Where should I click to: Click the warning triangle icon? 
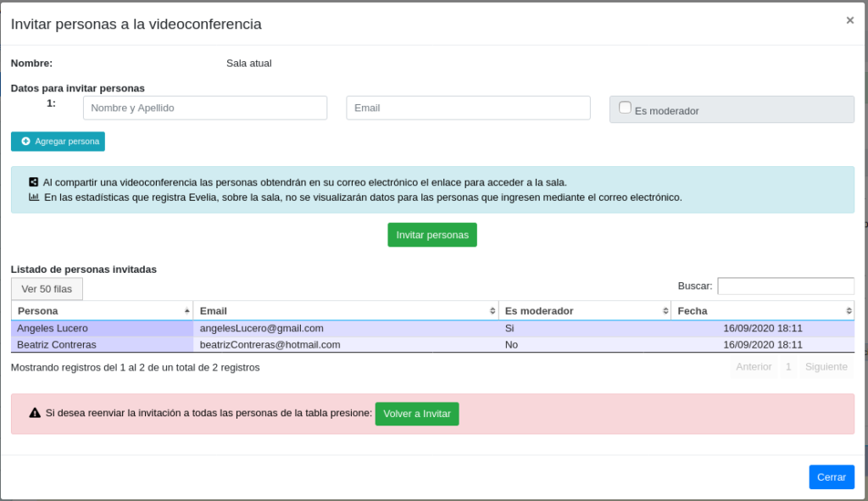click(x=35, y=413)
